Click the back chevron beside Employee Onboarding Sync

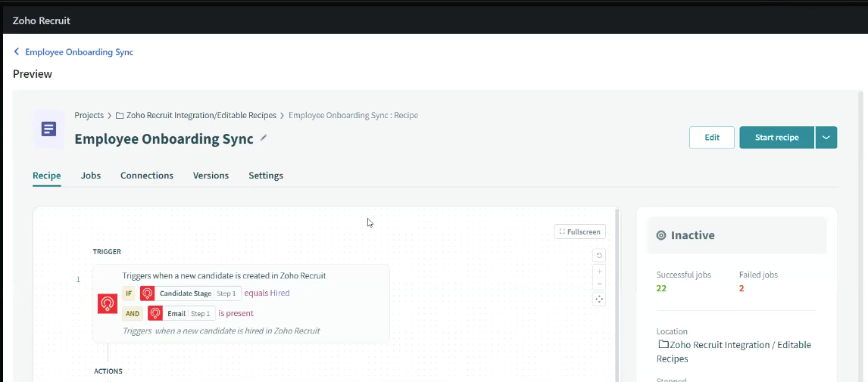point(17,52)
